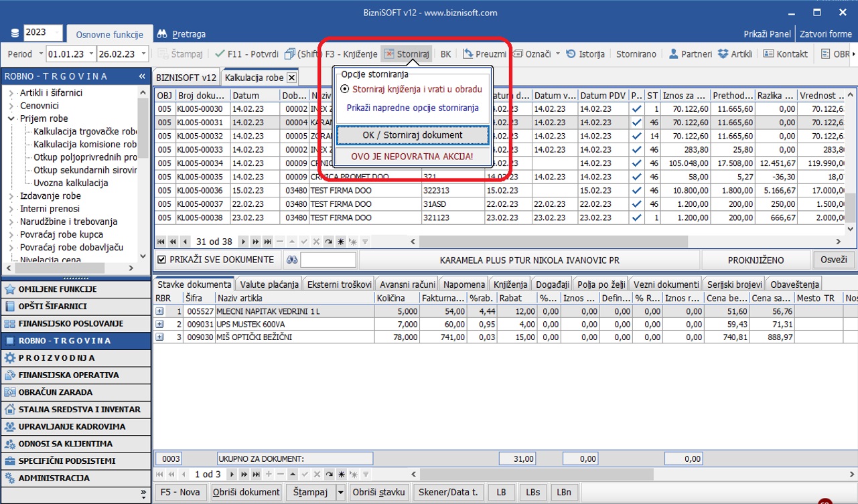Open Partneri from the toolbar
The width and height of the screenshot is (858, 504).
[690, 54]
